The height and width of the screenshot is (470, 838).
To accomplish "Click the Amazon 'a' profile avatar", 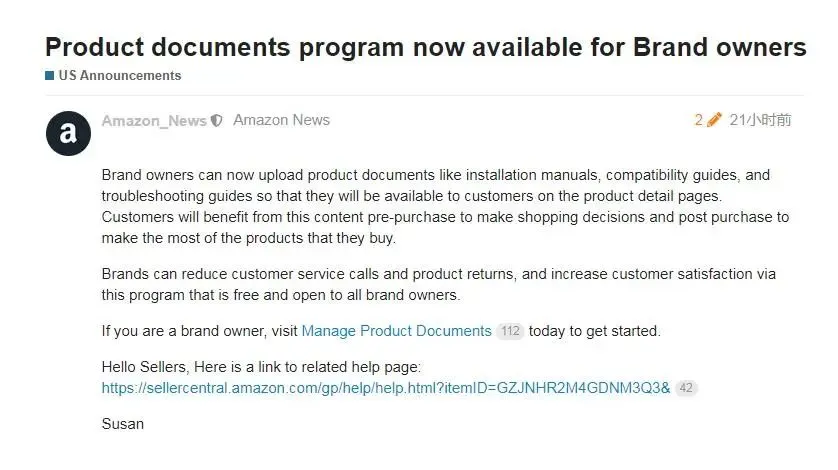I will pyautogui.click(x=68, y=134).
